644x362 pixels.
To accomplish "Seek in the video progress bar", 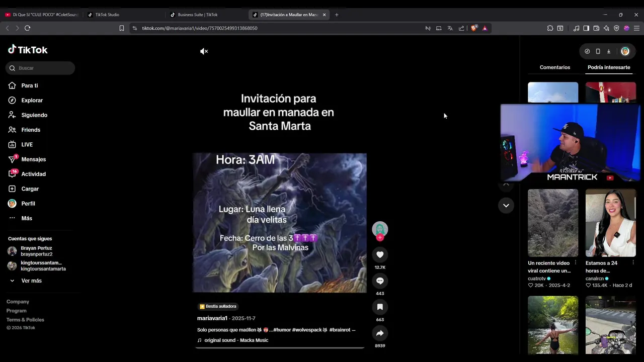I will [280, 347].
